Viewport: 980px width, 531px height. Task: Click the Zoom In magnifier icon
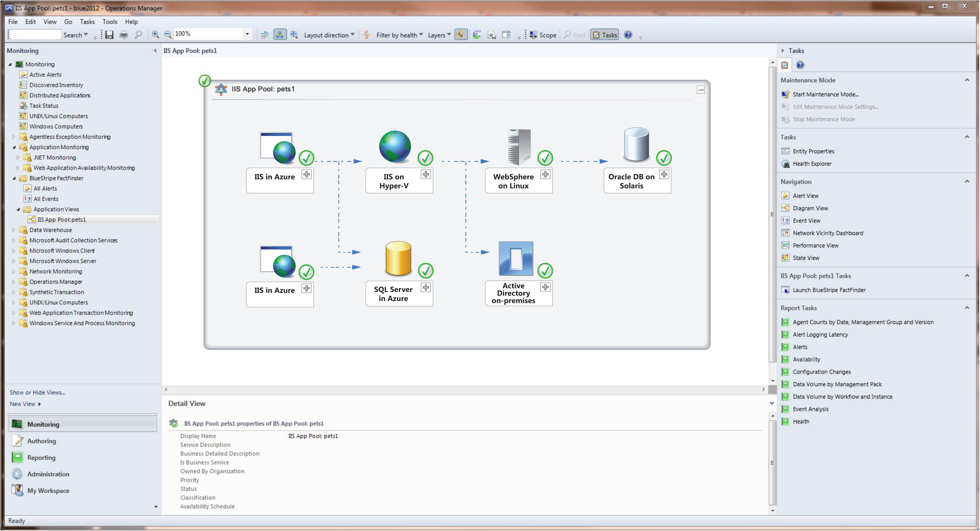pyautogui.click(x=155, y=35)
